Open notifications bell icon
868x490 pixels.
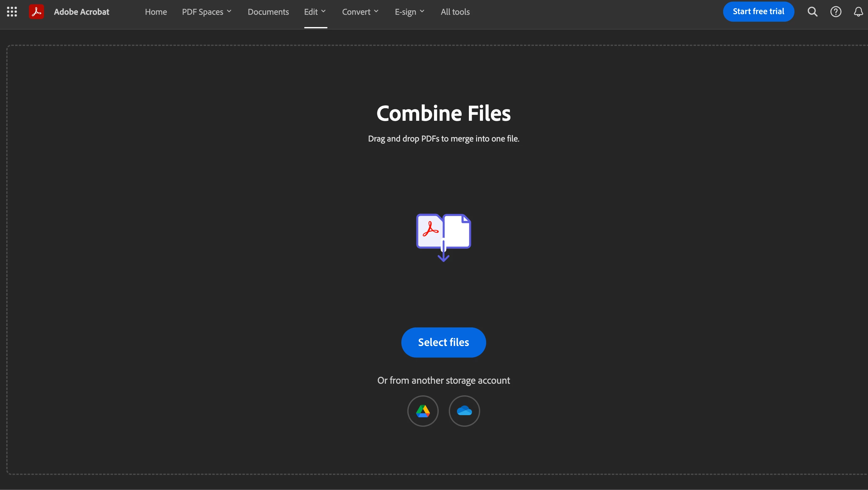[858, 12]
